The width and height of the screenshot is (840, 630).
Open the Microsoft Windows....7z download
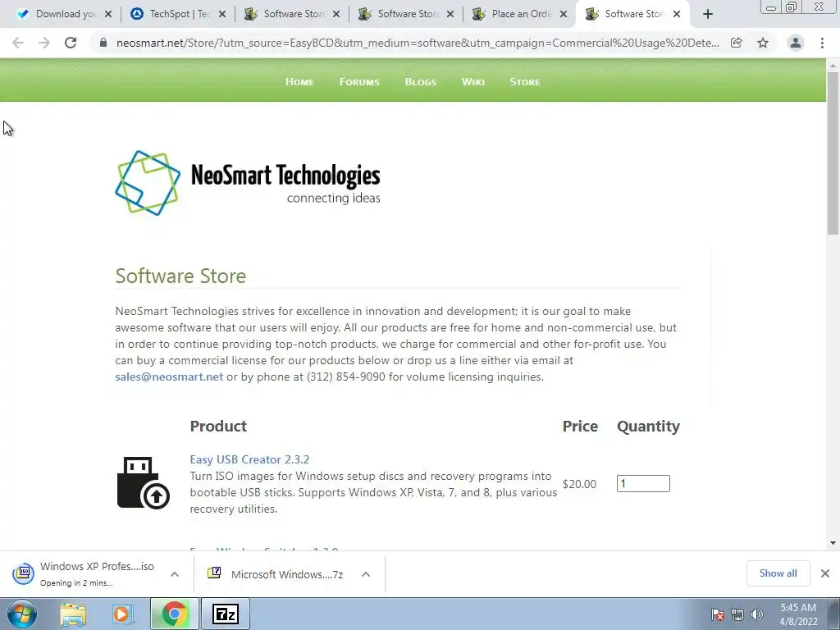click(287, 574)
